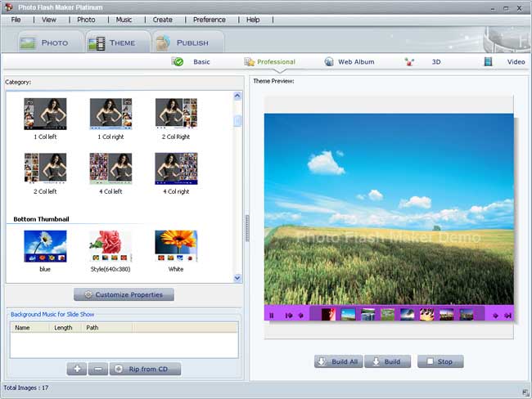Viewport: 532px width, 399px height.
Task: Click the 3D cube icon
Action: pyautogui.click(x=409, y=61)
